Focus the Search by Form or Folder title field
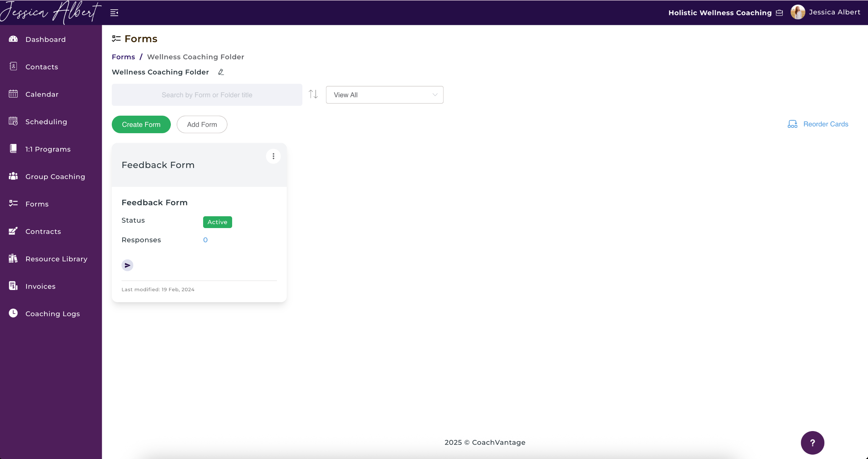The height and width of the screenshot is (459, 868). [x=207, y=95]
